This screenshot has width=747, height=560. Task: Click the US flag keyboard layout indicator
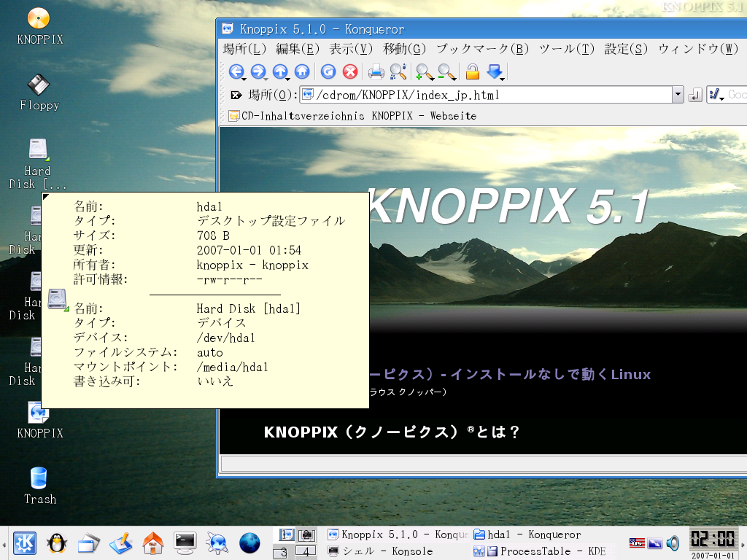(x=636, y=542)
